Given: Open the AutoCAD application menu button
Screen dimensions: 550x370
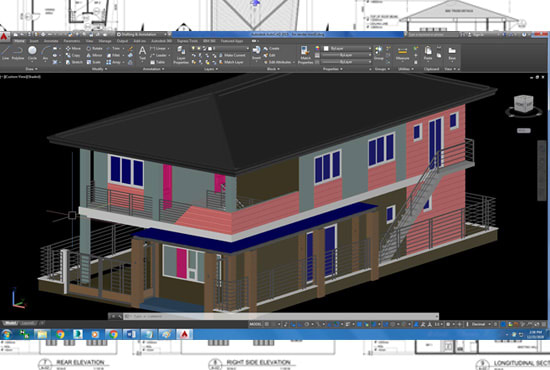Looking at the screenshot, I should coord(5,37).
